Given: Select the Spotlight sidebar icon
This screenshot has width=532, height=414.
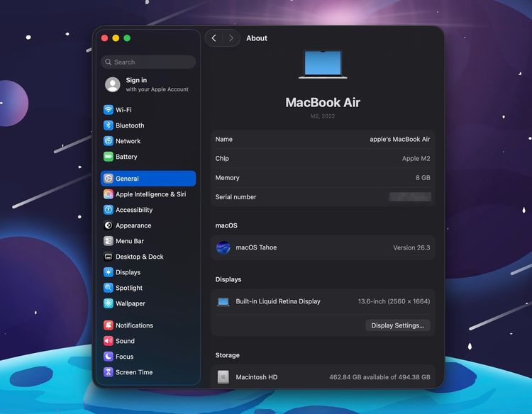Looking at the screenshot, I should point(109,288).
